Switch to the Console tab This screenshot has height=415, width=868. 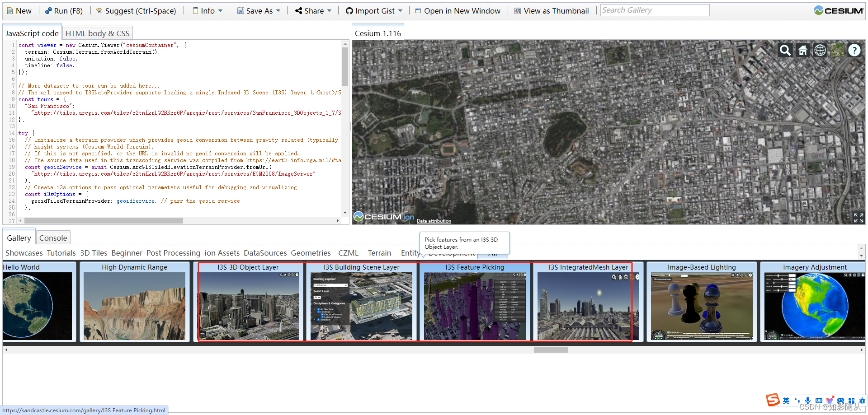pyautogui.click(x=53, y=237)
